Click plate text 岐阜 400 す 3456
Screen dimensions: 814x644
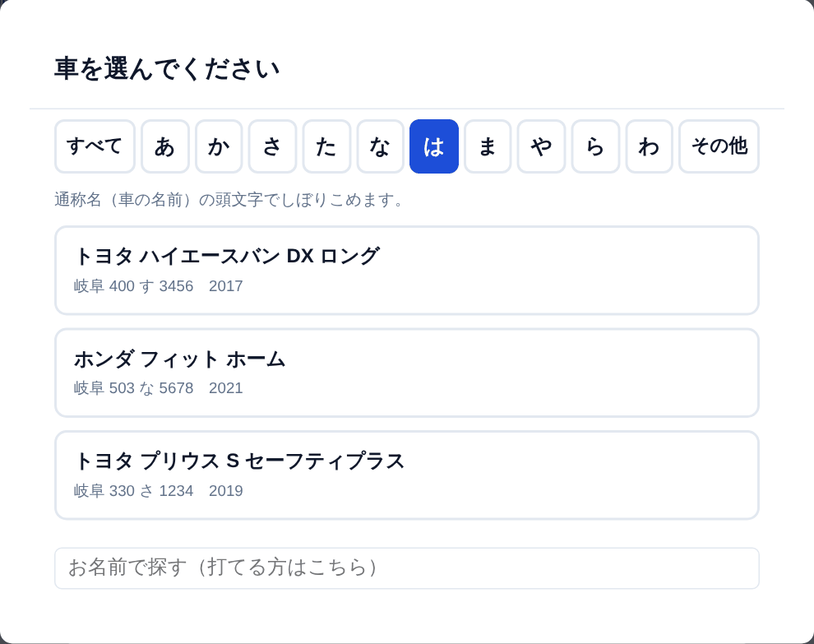133,286
